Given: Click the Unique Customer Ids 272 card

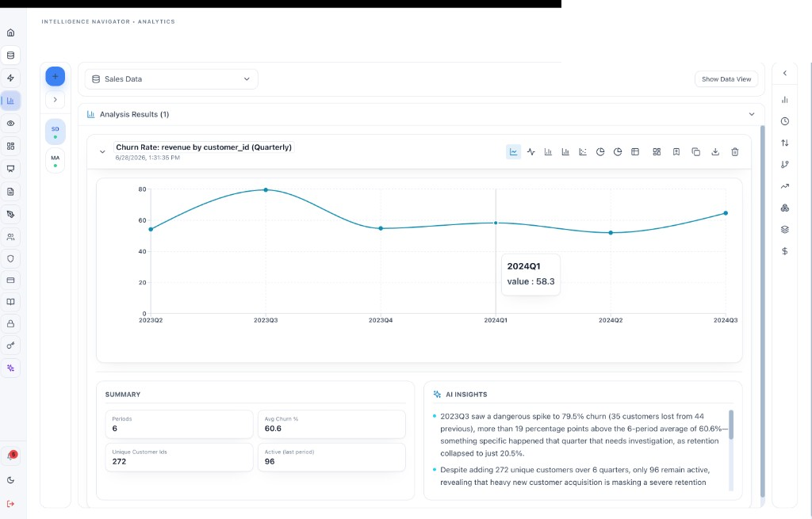Looking at the screenshot, I should coord(179,457).
